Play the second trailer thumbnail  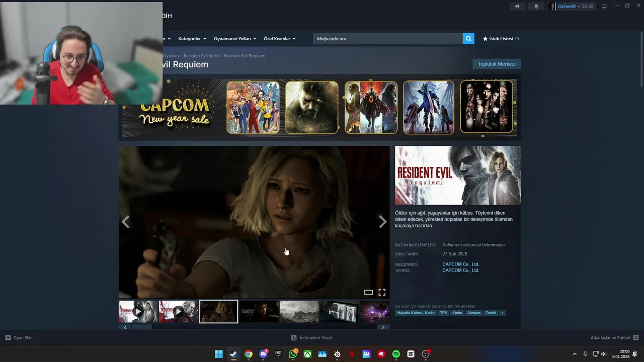[179, 311]
